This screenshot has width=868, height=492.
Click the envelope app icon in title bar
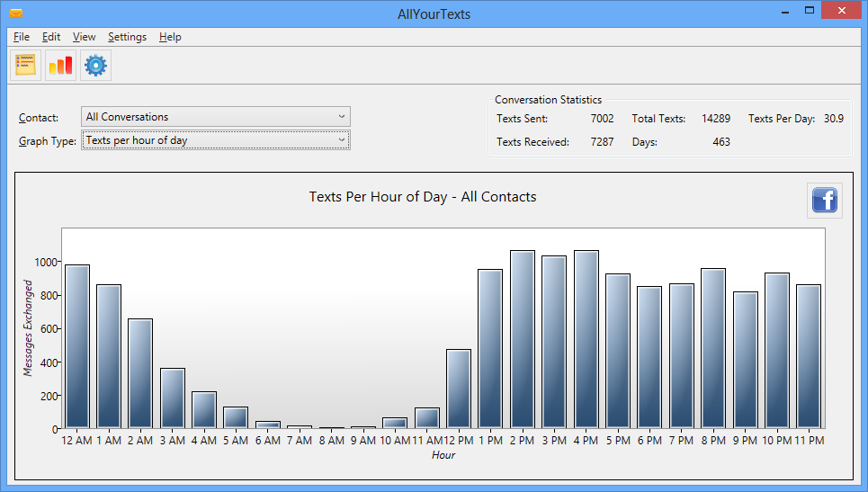click(x=16, y=13)
